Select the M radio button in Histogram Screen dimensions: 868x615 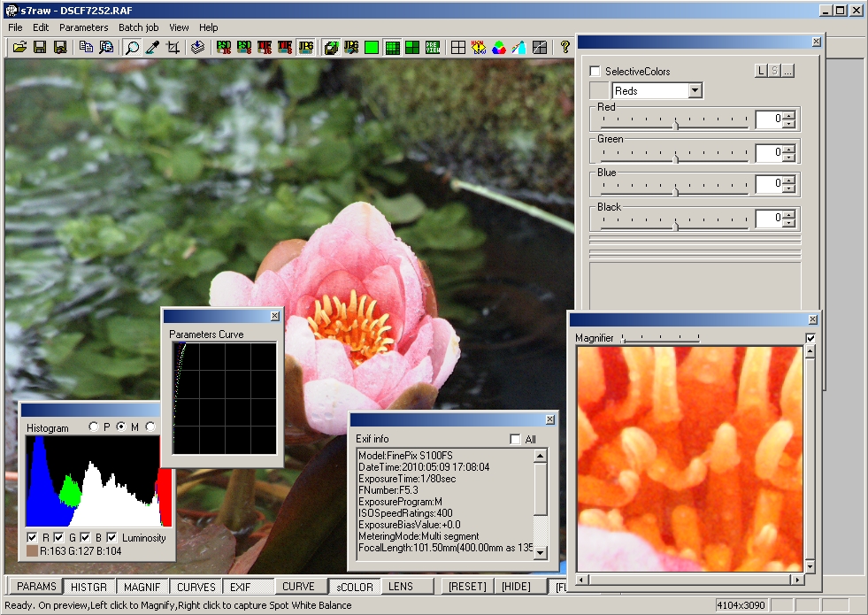coord(121,427)
